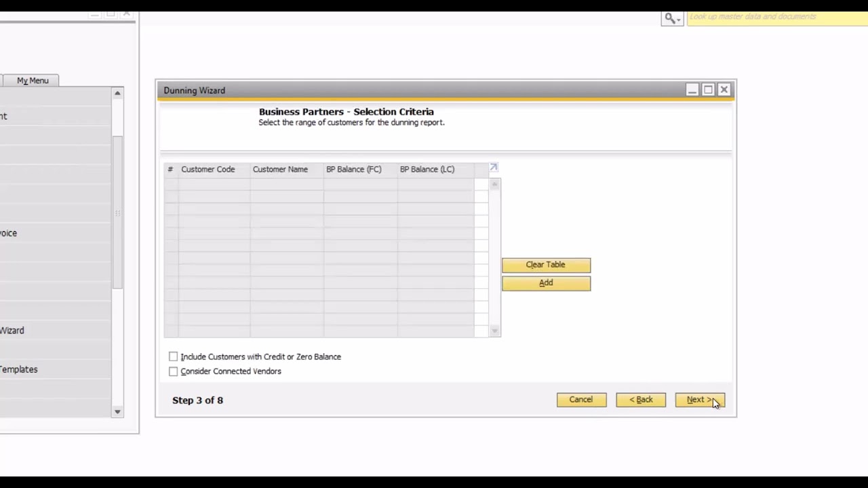Close the Dunning Wizard window
Image resolution: width=868 pixels, height=488 pixels.
tap(724, 90)
